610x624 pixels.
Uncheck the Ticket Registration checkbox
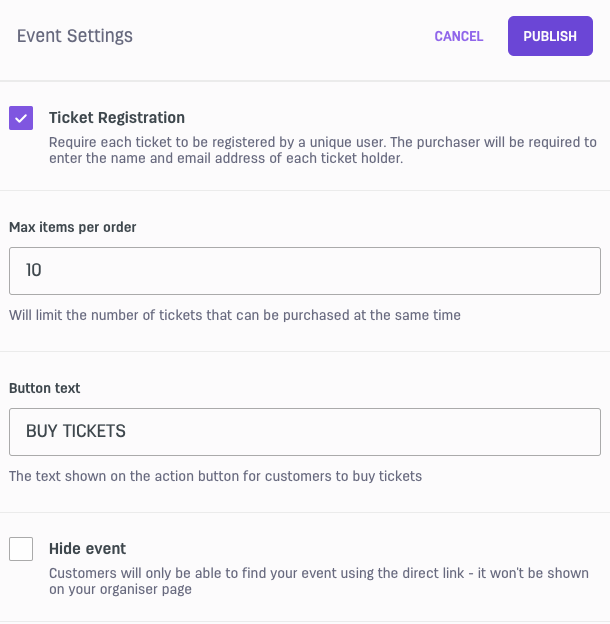click(21, 118)
